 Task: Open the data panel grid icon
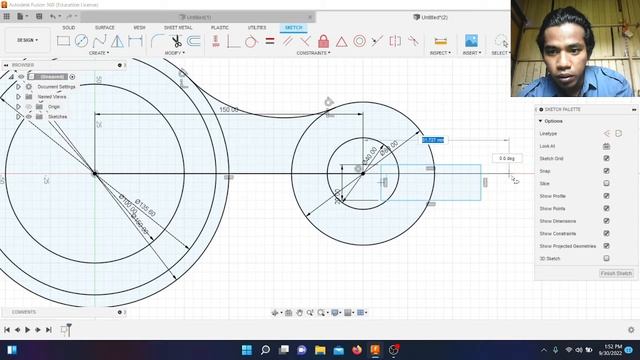click(x=7, y=16)
